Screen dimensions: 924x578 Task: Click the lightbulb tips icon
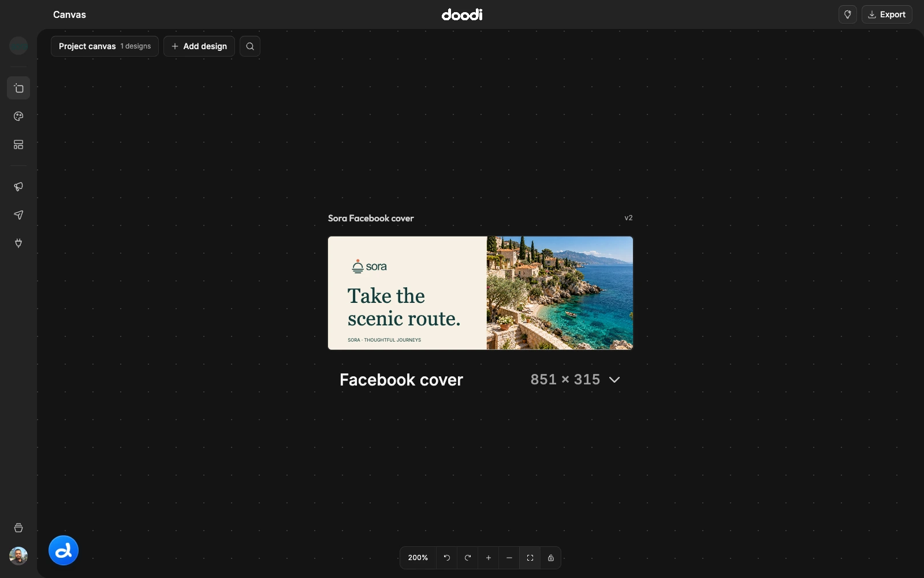point(848,14)
